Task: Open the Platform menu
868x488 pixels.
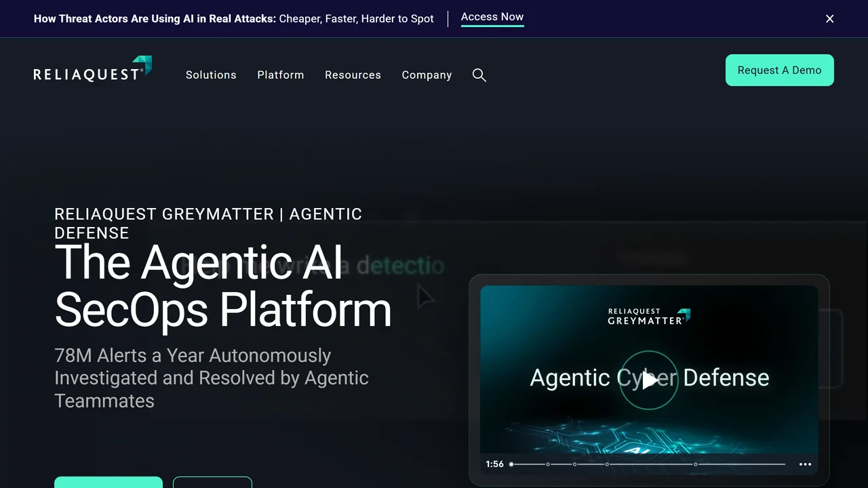Action: pos(281,75)
